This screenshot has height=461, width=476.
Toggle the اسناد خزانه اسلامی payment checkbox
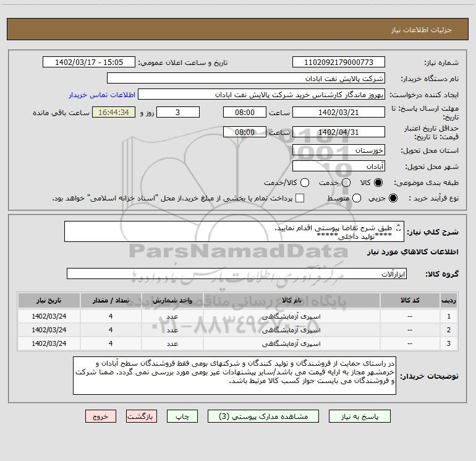coord(300,198)
